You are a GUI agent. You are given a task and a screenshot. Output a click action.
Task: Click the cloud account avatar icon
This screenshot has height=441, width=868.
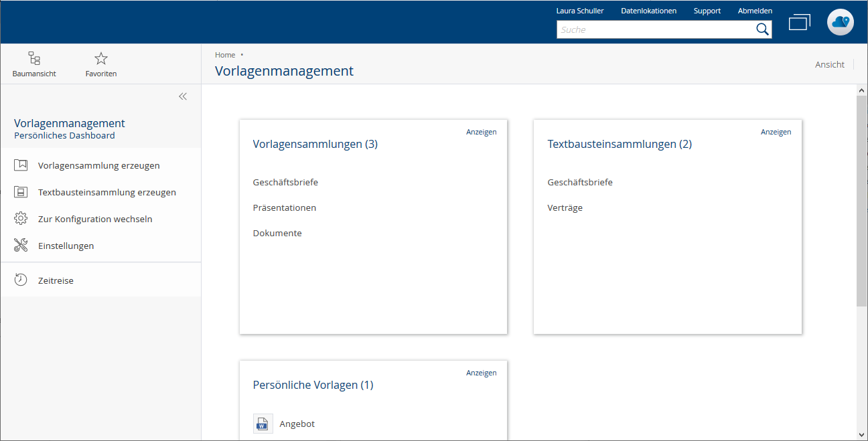tap(840, 22)
